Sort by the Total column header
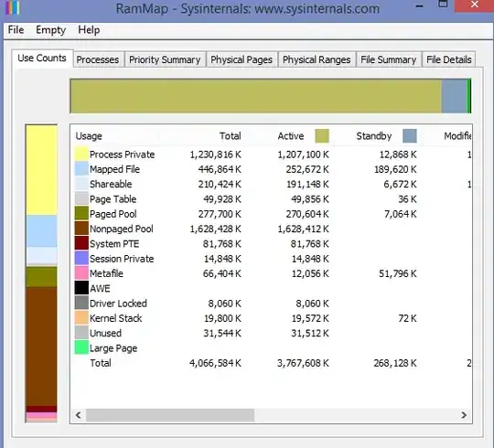494x448 pixels. click(x=231, y=136)
